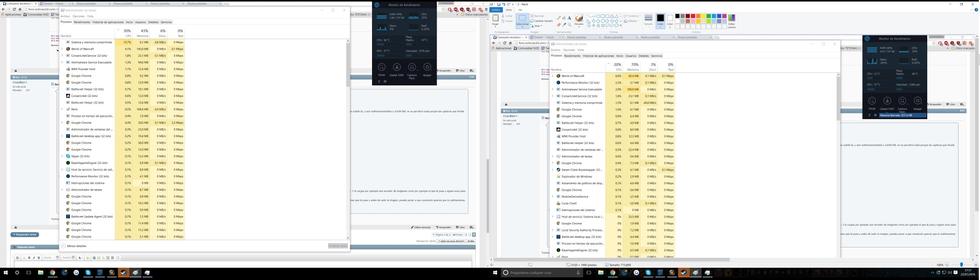Click Paint's horizontal scrollbar under the canvas

(612, 260)
